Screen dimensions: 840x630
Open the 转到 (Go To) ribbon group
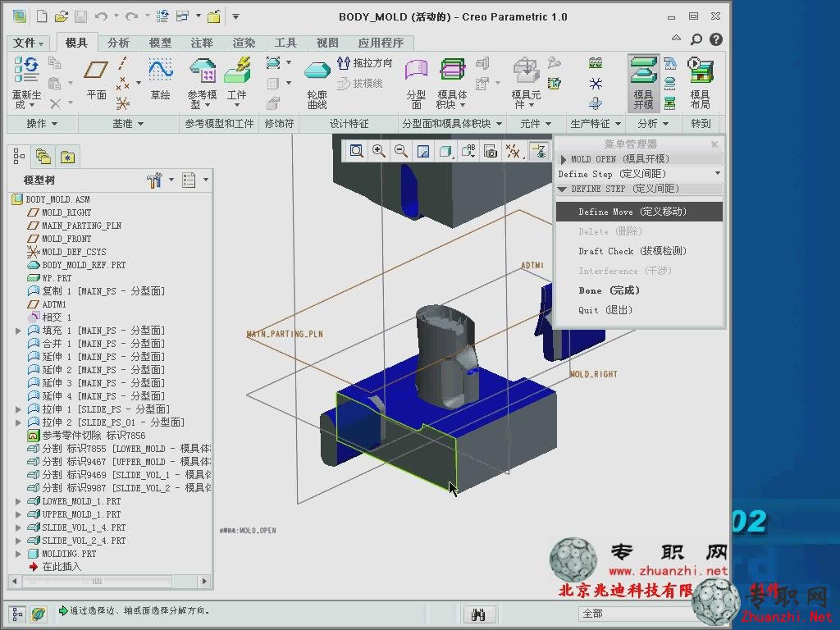click(x=701, y=124)
